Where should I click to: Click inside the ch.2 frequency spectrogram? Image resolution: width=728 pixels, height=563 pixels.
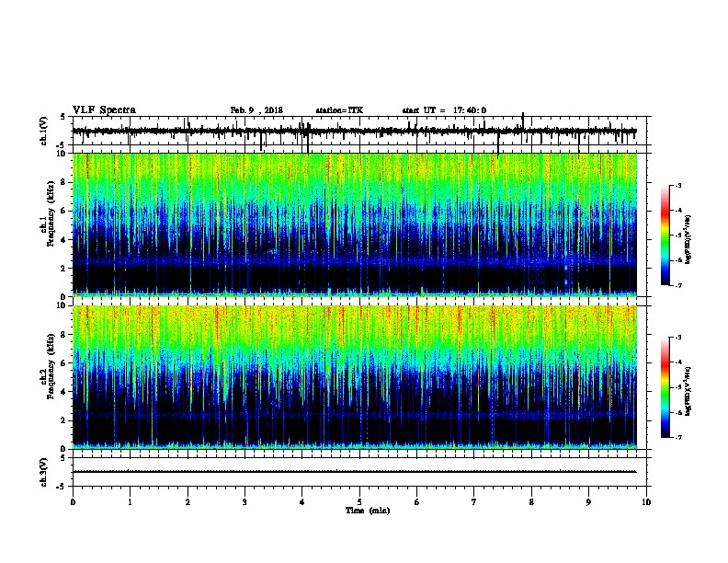point(355,377)
